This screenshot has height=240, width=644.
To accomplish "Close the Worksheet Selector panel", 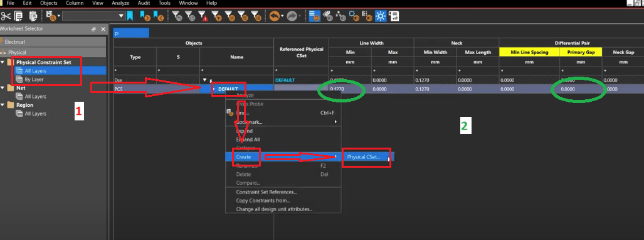I will 103,30.
